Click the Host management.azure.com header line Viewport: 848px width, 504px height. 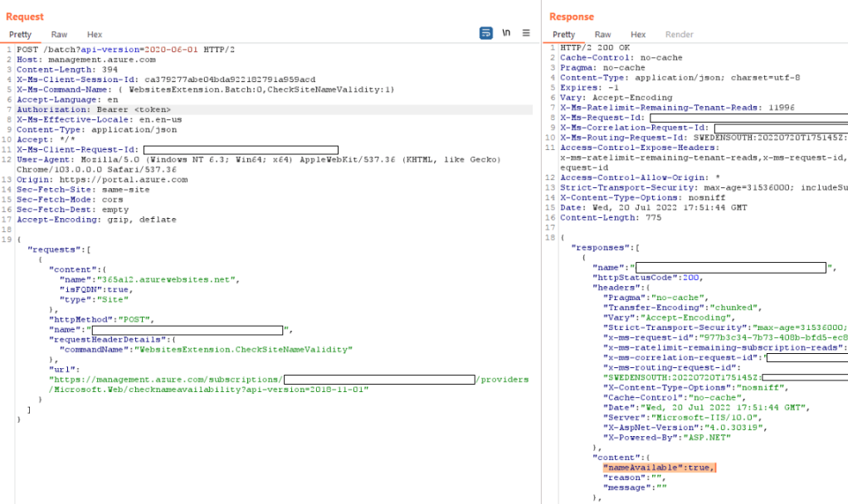85,60
